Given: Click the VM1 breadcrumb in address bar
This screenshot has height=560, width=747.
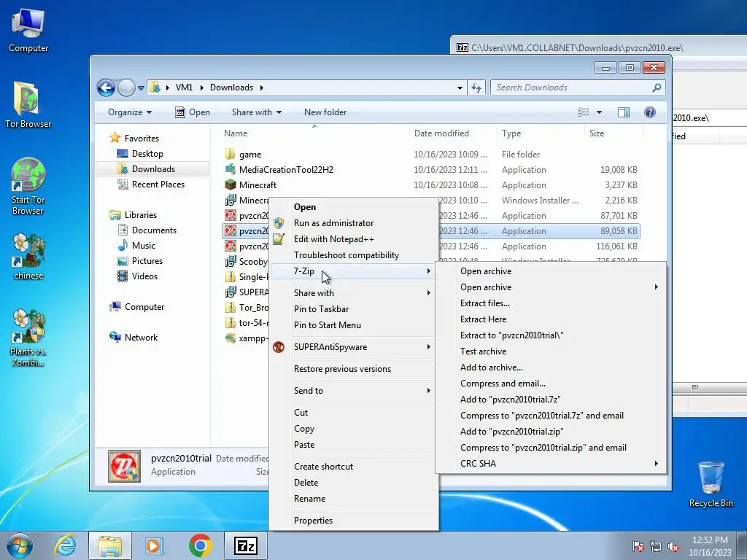Looking at the screenshot, I should click(x=184, y=87).
